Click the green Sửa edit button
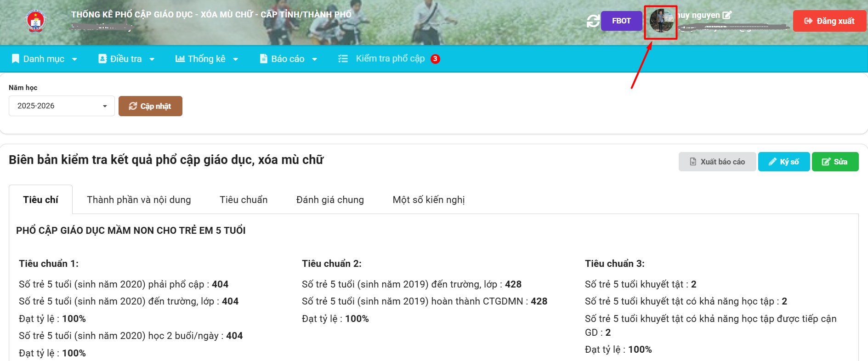Viewport: 868px width, 361px height. (x=835, y=162)
